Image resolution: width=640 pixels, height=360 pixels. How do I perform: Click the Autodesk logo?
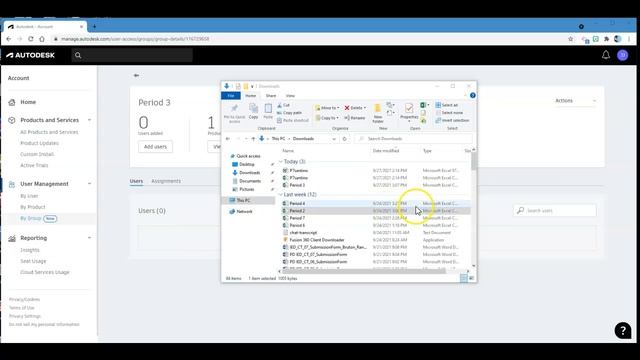(x=31, y=55)
